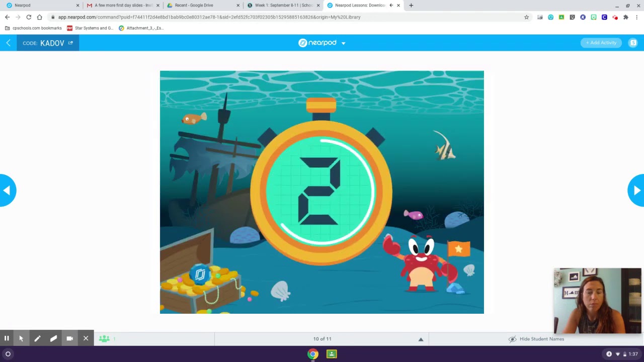Image resolution: width=644 pixels, height=362 pixels.
Task: Click the 10 of 11 slide counter
Action: (322, 339)
